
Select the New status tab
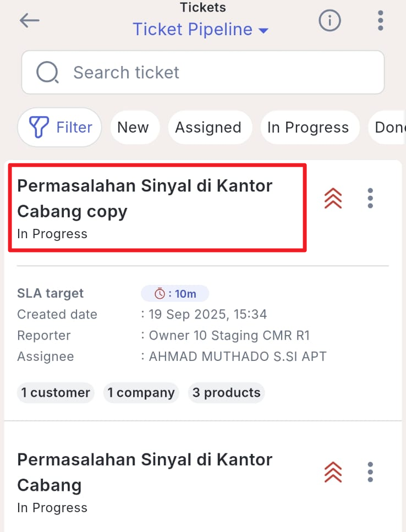pos(133,128)
